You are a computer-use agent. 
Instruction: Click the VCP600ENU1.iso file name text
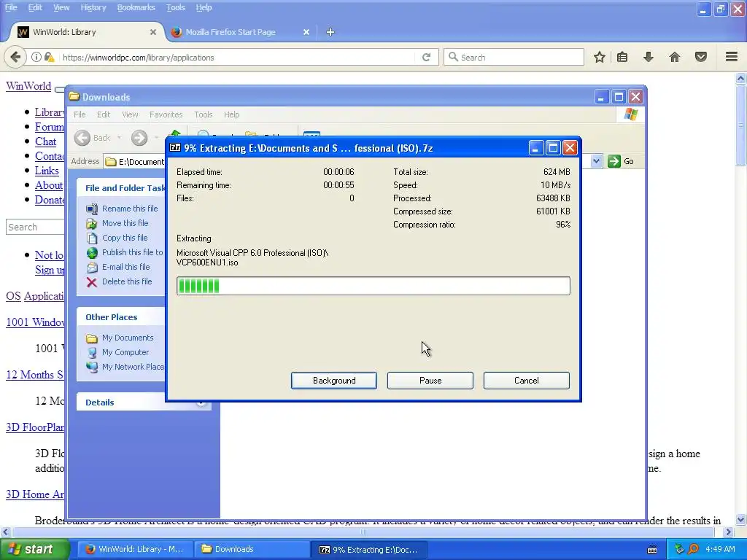(207, 262)
